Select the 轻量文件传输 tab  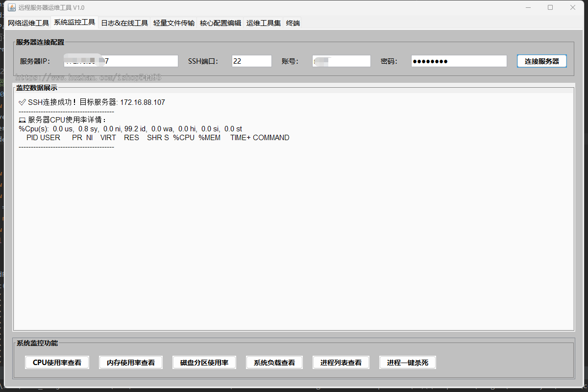point(174,23)
